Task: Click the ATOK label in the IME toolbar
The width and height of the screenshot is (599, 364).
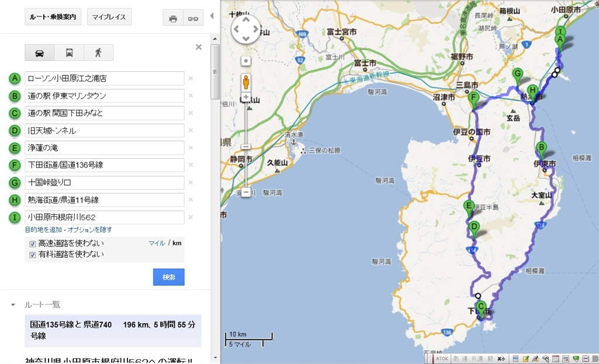Action: (x=442, y=359)
